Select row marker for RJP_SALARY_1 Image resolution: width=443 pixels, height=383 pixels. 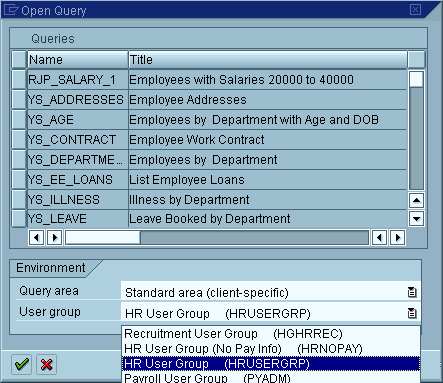pos(19,80)
